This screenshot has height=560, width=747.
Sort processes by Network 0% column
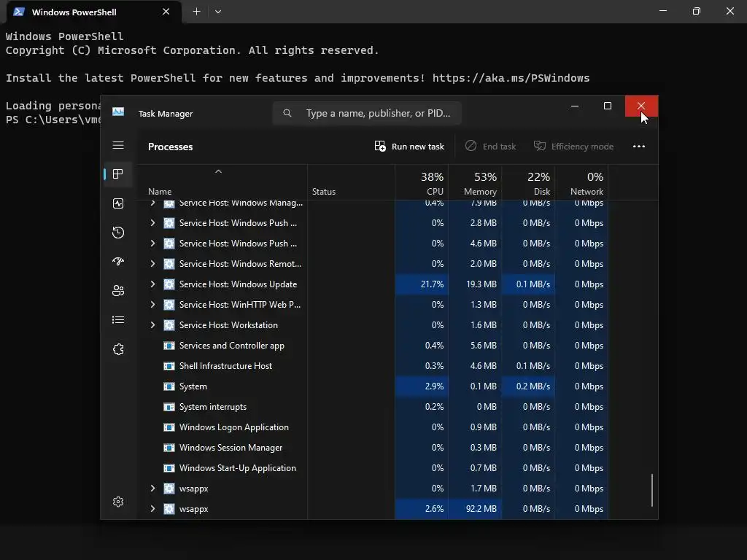click(581, 182)
